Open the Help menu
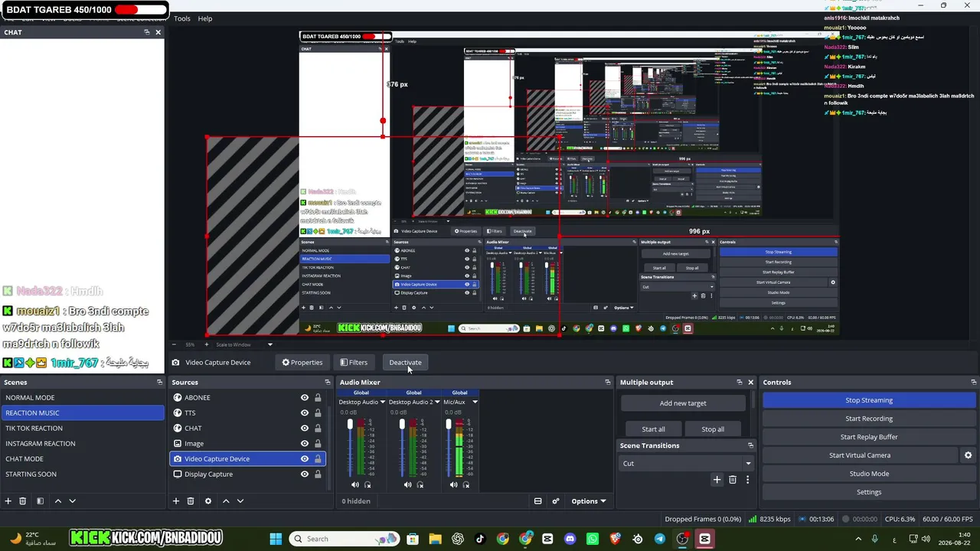This screenshot has width=980, height=551. coord(205,18)
